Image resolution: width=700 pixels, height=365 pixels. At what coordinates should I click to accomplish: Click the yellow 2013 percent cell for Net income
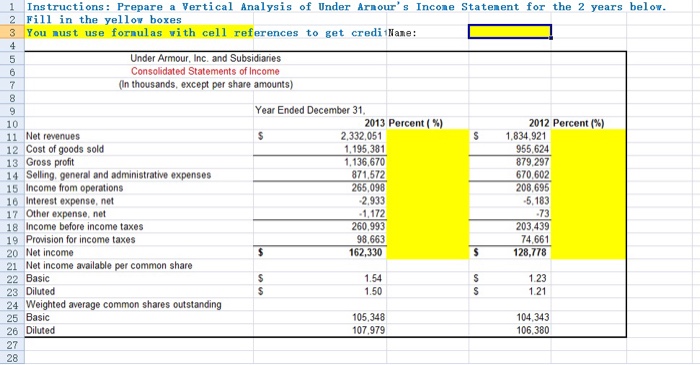click(x=428, y=253)
